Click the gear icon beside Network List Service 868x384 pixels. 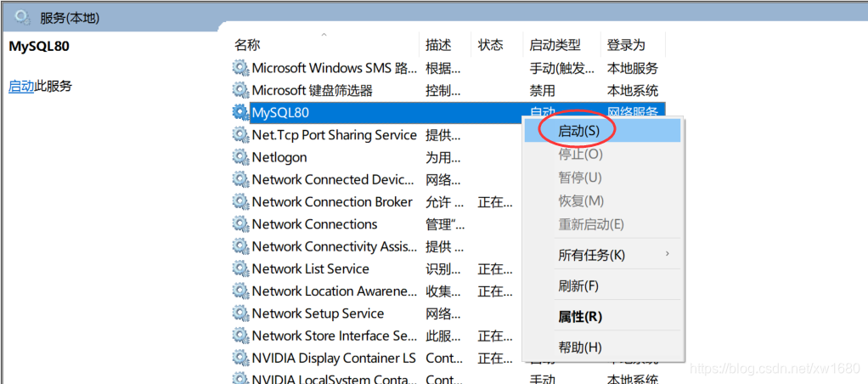pos(240,268)
